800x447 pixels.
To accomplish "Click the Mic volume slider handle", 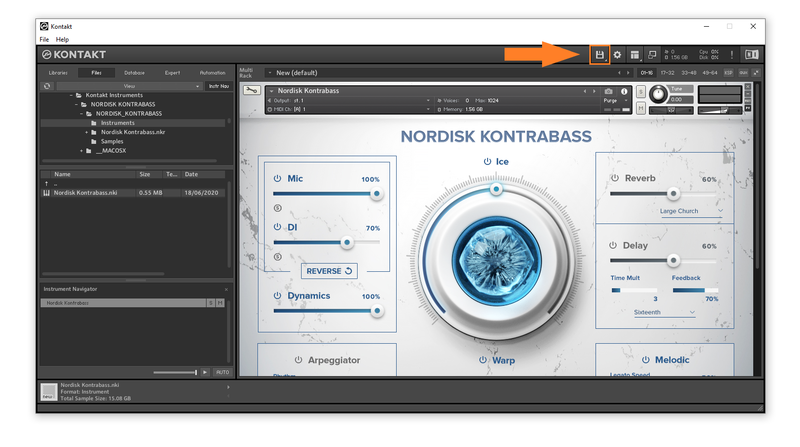I will (x=377, y=194).
